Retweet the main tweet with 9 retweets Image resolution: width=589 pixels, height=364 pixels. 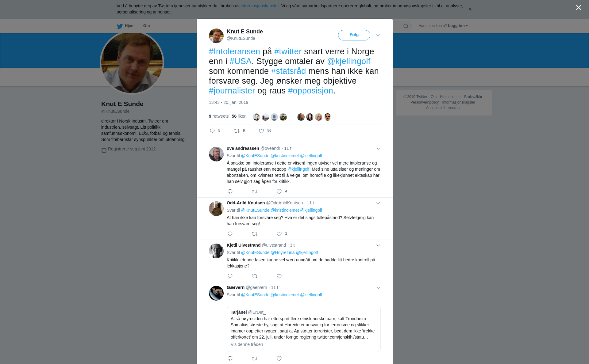tap(237, 131)
